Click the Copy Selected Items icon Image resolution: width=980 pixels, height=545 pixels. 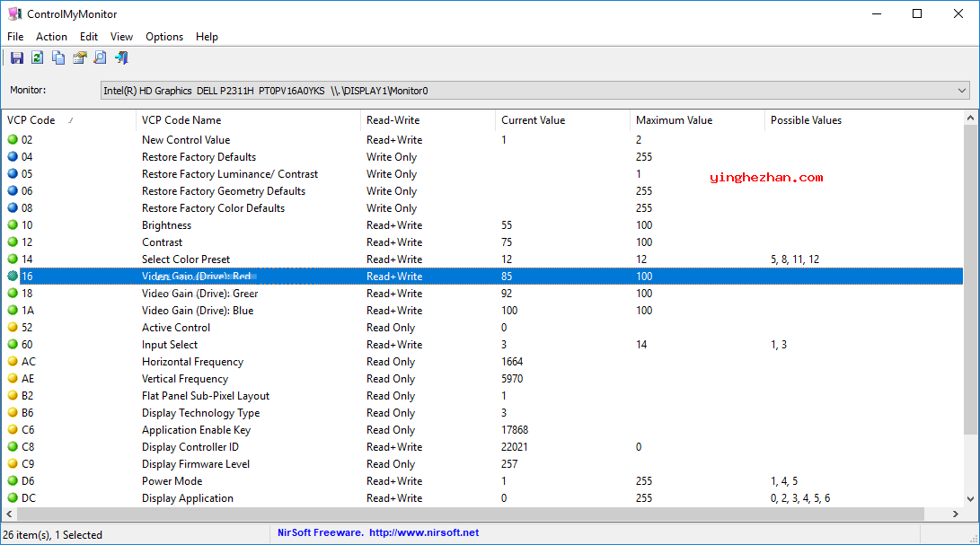point(58,58)
